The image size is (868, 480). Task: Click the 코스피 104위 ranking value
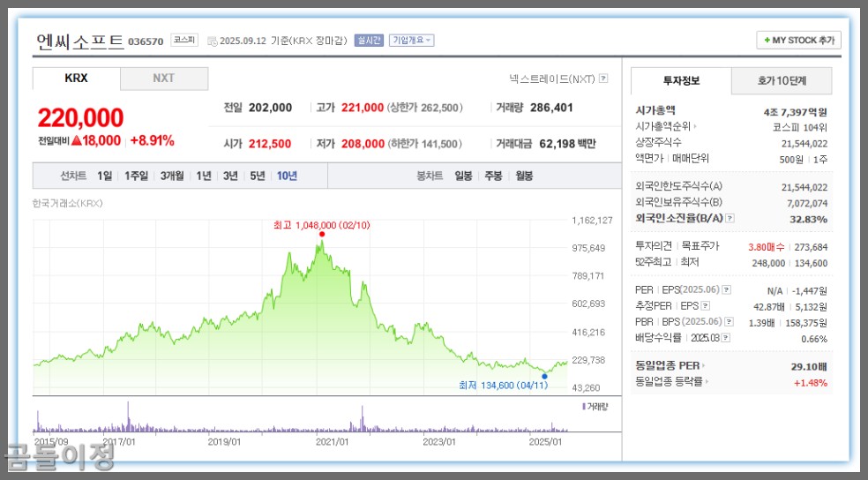(800, 128)
